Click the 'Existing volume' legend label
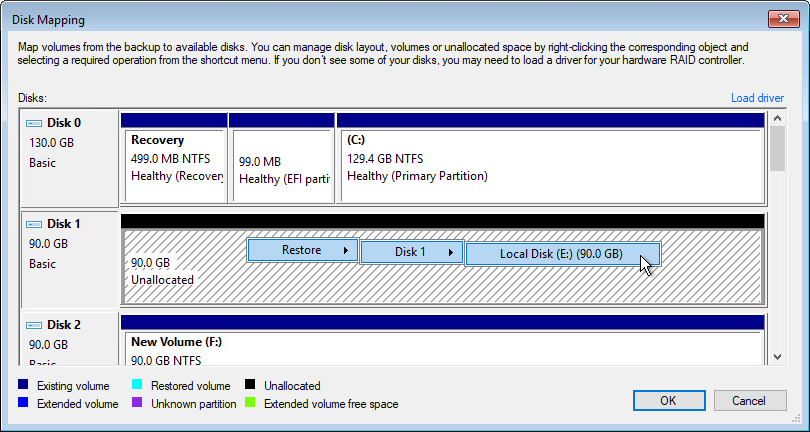 coord(73,386)
